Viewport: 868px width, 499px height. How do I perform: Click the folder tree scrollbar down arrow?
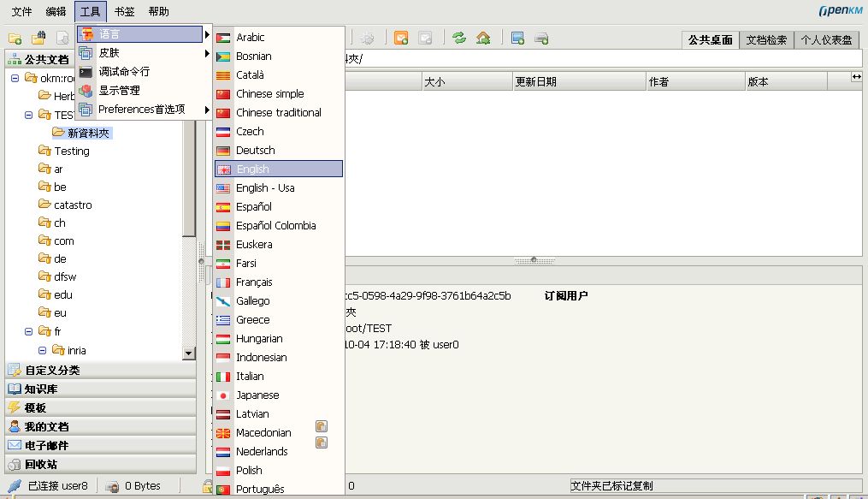189,353
